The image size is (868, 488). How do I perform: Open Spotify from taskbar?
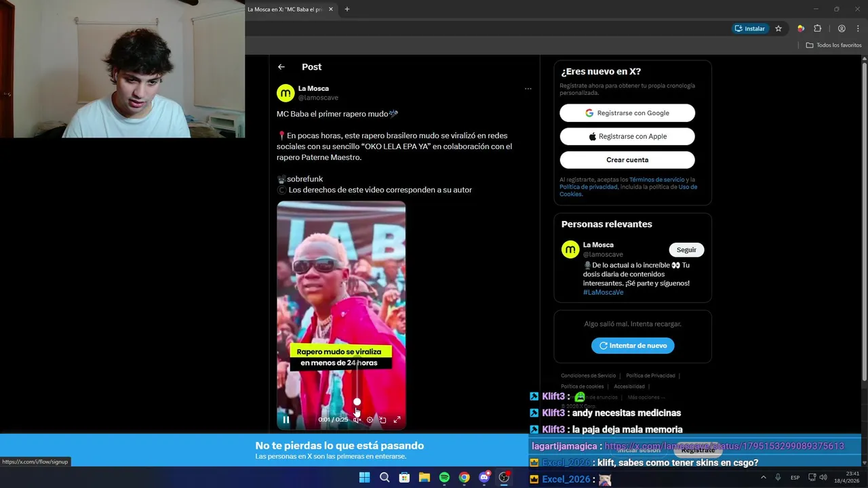(x=444, y=478)
